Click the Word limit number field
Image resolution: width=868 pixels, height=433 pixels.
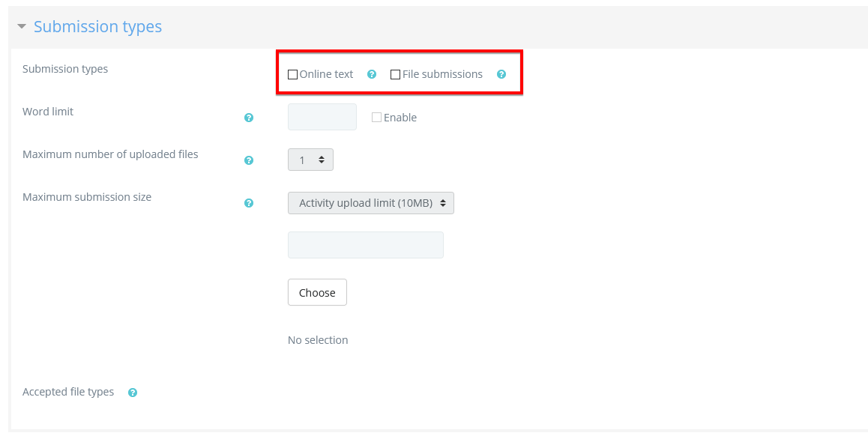(322, 117)
